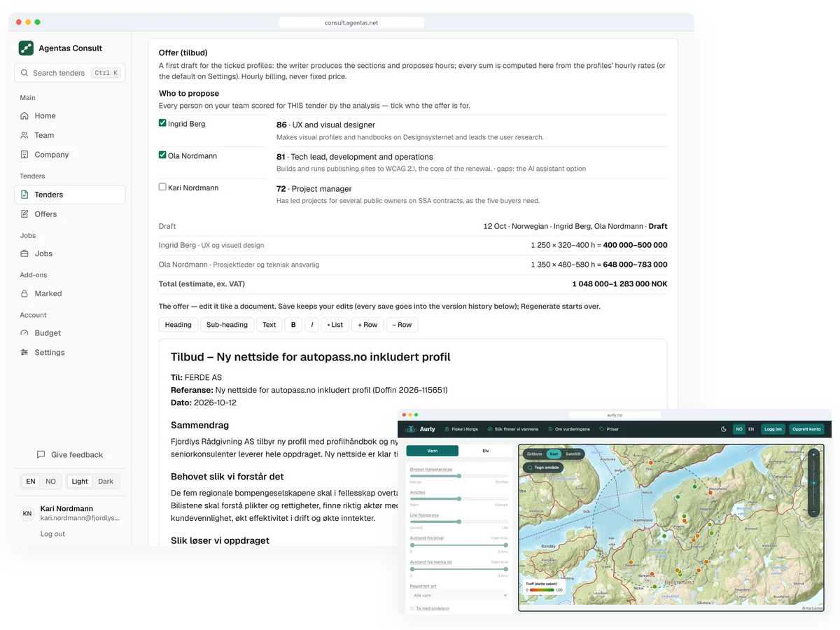
Task: Click Give feedback
Action: (x=70, y=454)
